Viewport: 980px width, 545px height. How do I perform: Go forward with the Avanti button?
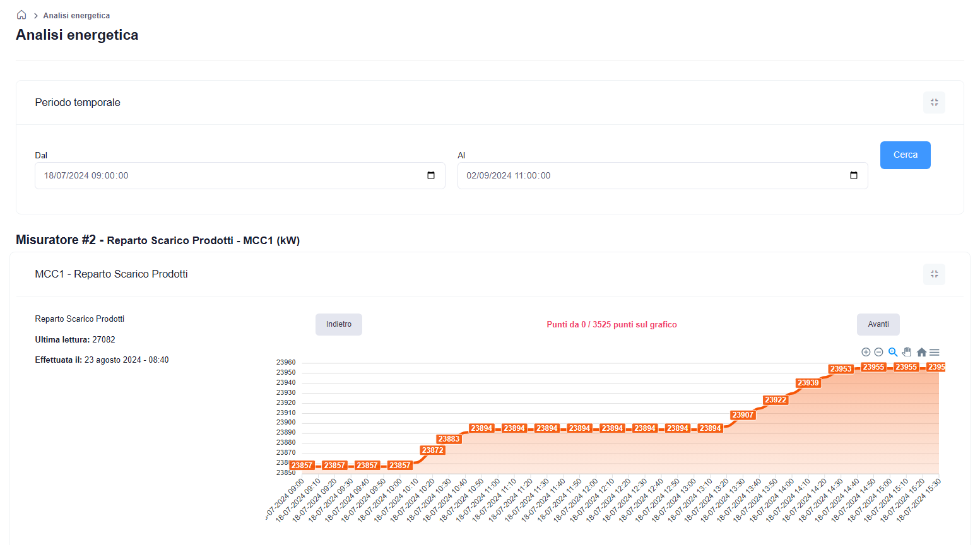pos(878,324)
